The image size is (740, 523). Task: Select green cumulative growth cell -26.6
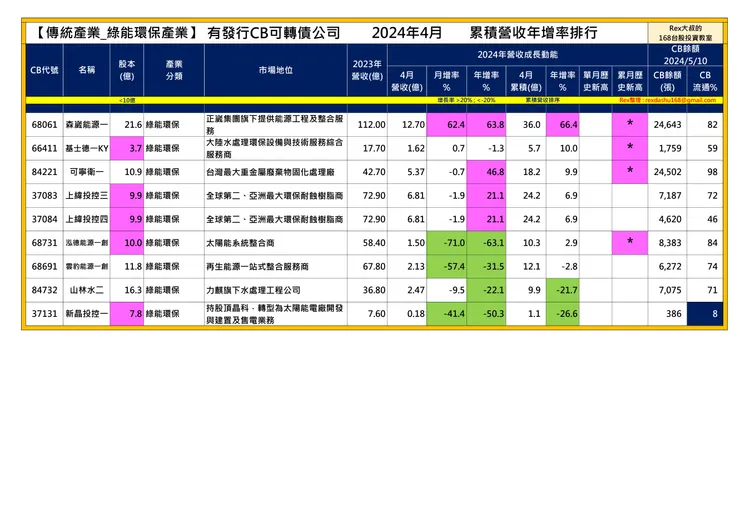pyautogui.click(x=563, y=313)
